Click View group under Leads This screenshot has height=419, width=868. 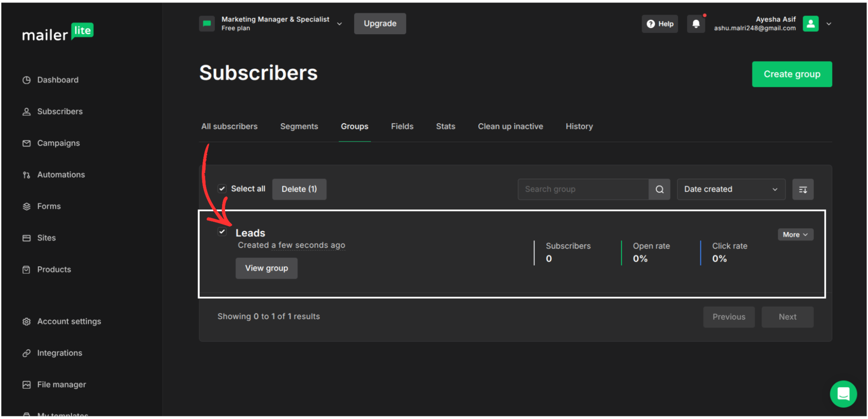(x=266, y=268)
